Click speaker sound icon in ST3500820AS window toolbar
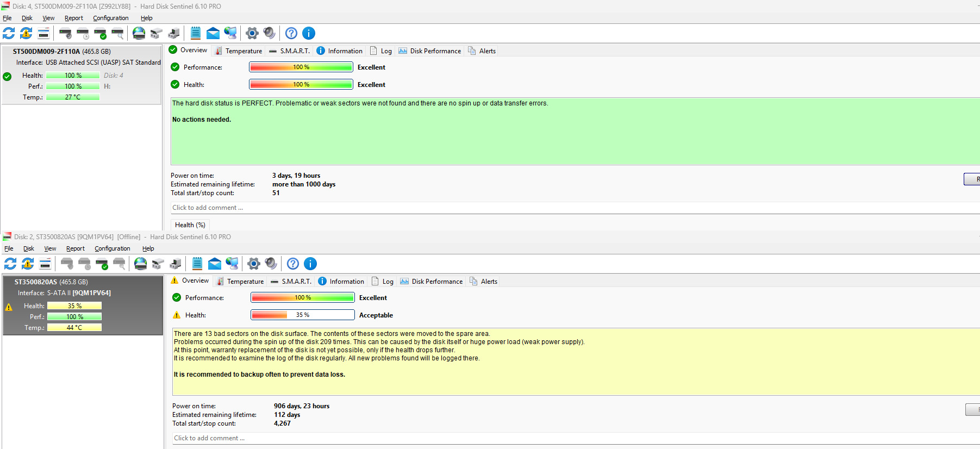 tap(271, 264)
